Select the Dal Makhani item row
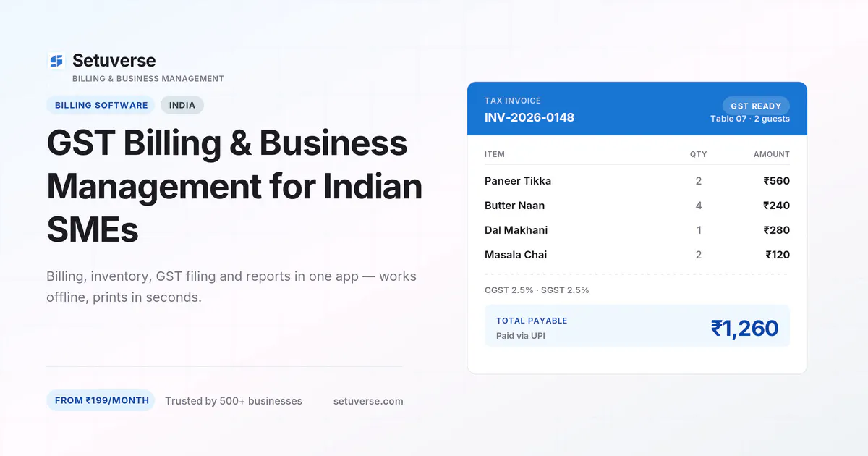Viewport: 868px width, 456px height. point(637,230)
